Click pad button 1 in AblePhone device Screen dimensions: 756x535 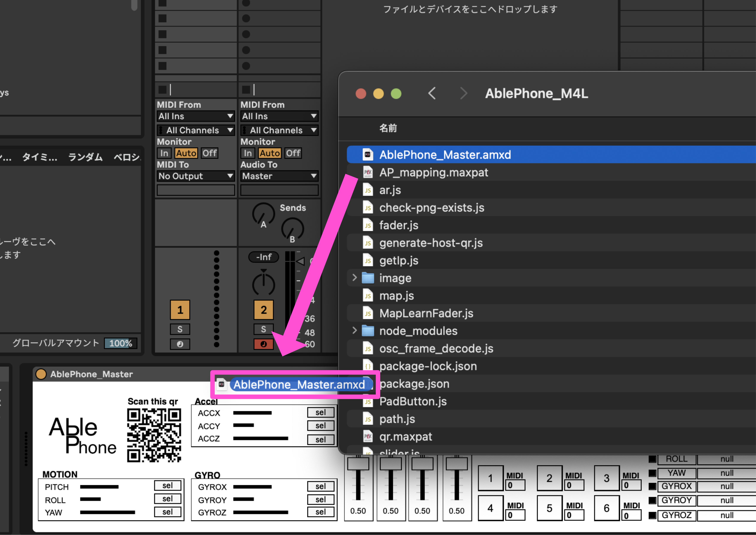tap(491, 478)
